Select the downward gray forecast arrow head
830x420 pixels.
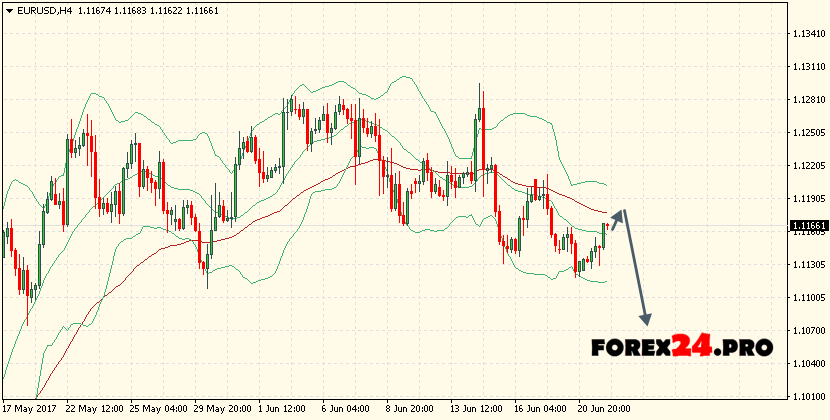(x=645, y=319)
